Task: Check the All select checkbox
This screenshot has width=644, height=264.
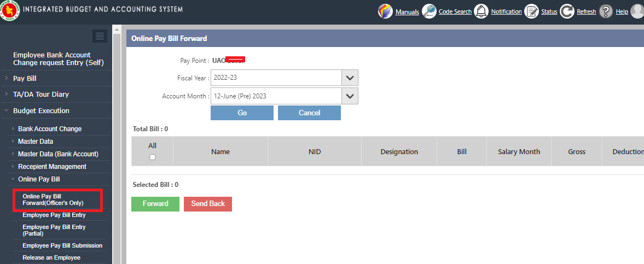Action: 153,157
